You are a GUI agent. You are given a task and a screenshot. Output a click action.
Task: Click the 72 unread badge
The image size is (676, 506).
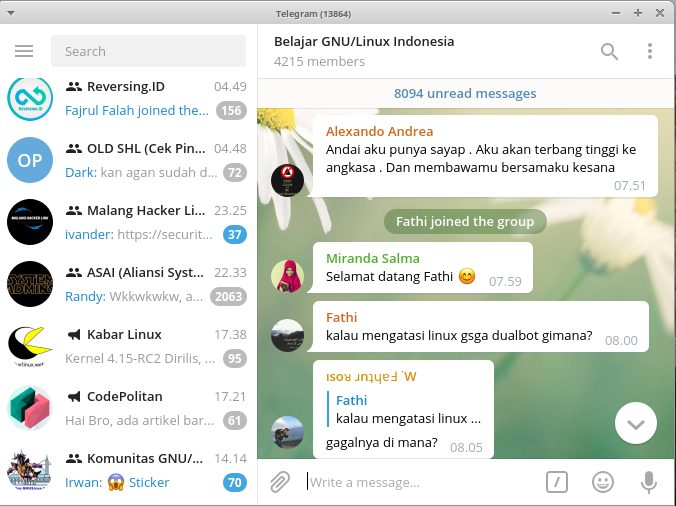235,173
